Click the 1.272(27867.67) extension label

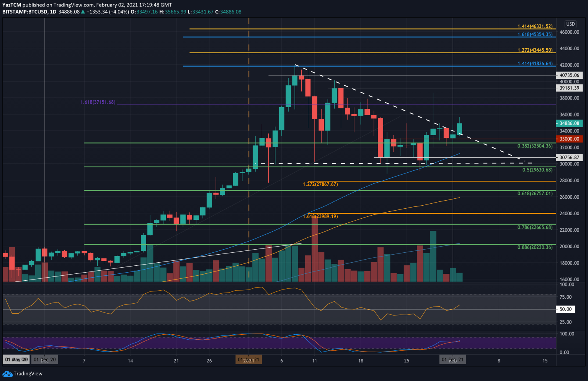[320, 184]
